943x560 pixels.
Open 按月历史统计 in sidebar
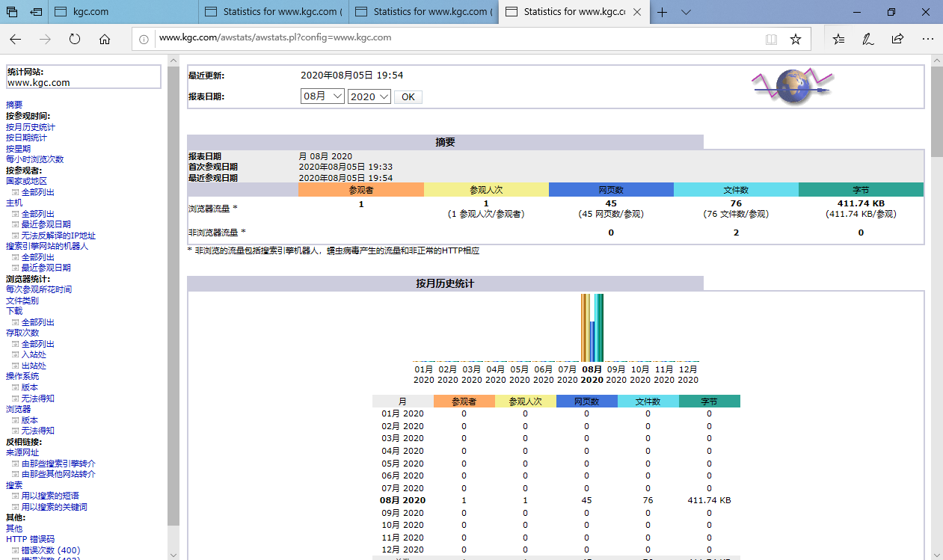point(31,127)
